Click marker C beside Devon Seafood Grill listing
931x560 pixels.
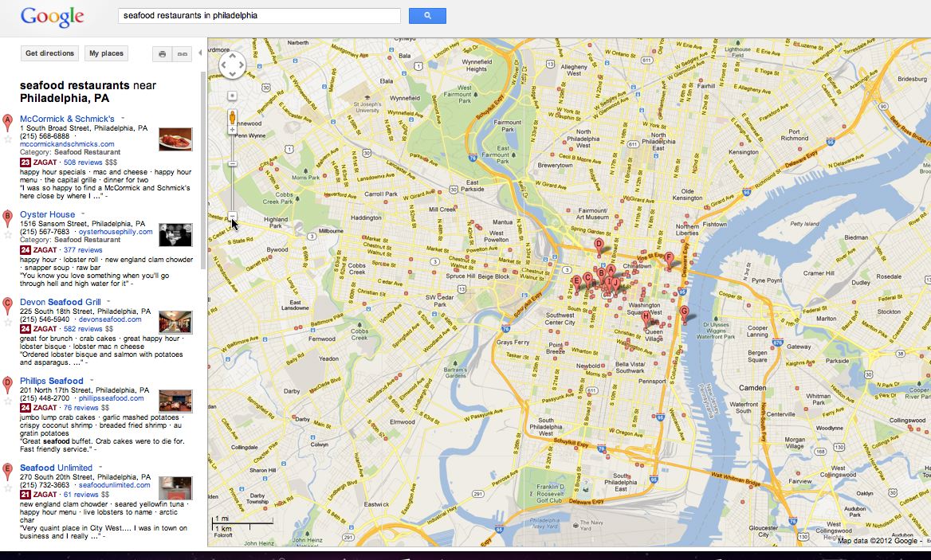click(x=8, y=305)
